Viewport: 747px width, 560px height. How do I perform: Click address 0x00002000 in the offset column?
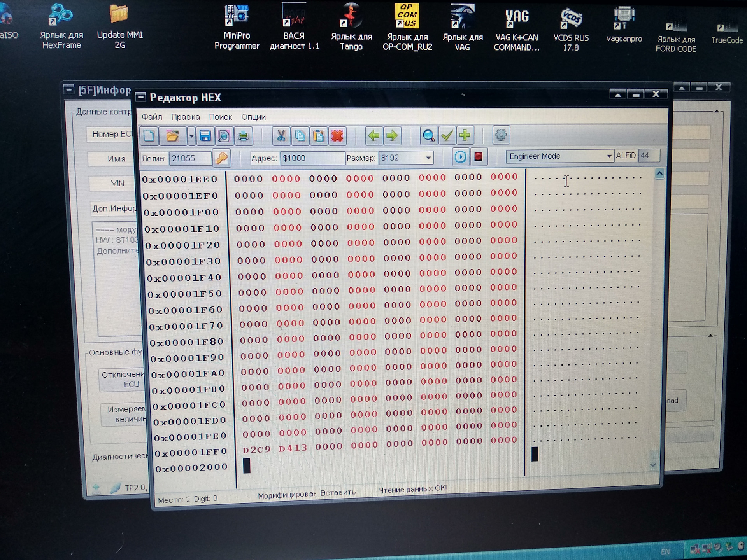(x=191, y=468)
